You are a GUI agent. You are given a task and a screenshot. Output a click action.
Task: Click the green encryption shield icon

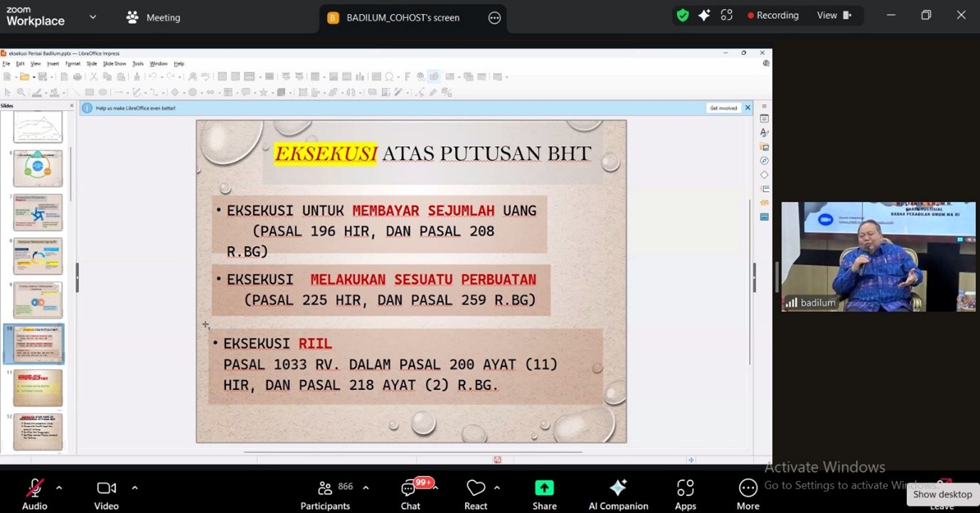click(683, 16)
